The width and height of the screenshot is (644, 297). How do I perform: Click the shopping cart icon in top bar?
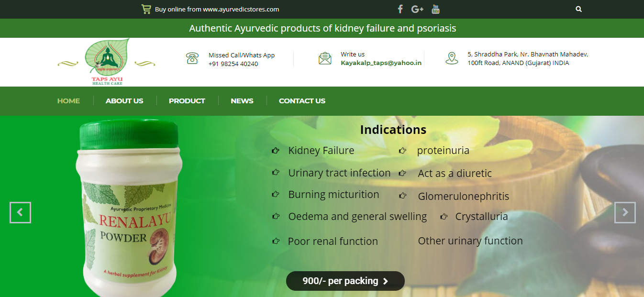(146, 9)
